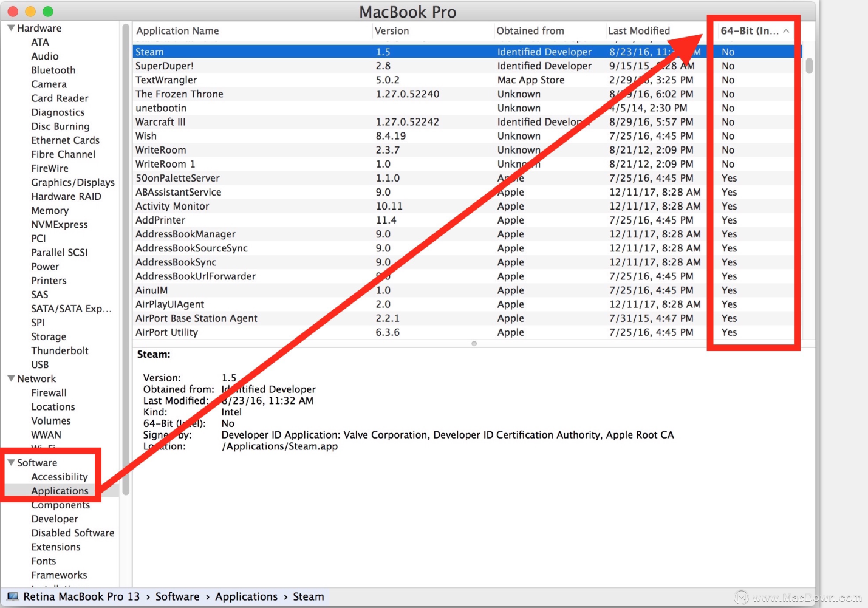This screenshot has height=608, width=868.
Task: Click Applications in the path bar
Action: [x=246, y=596]
